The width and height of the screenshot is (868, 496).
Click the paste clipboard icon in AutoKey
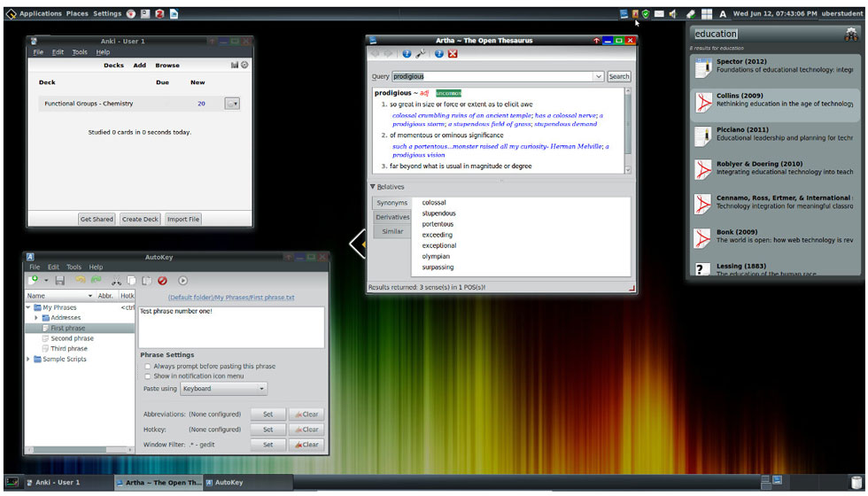[x=146, y=281]
